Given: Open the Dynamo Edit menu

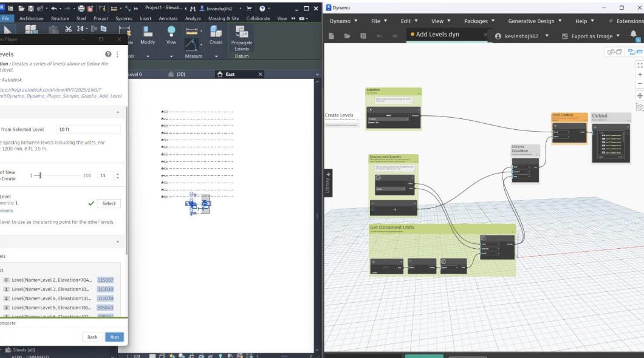Looking at the screenshot, I should [409, 21].
